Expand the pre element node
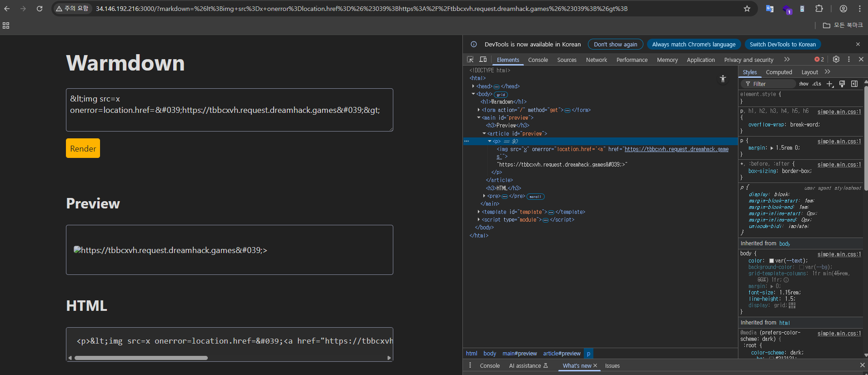 point(484,196)
